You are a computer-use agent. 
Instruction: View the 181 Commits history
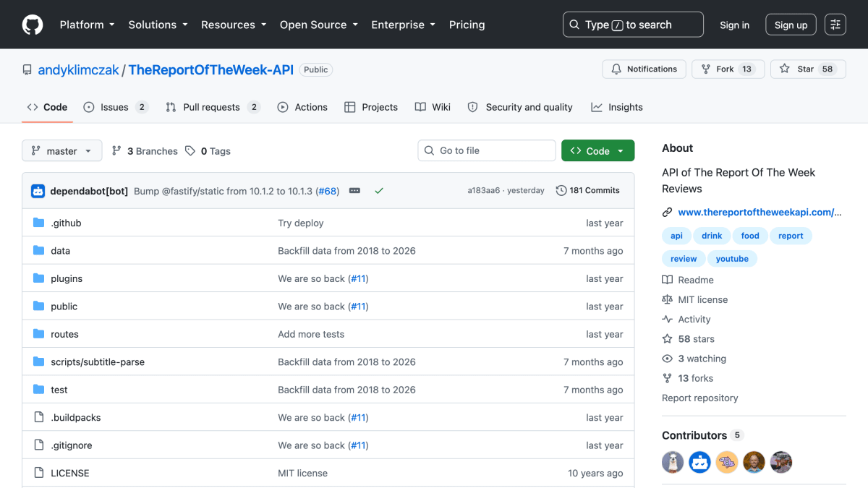[x=587, y=191]
